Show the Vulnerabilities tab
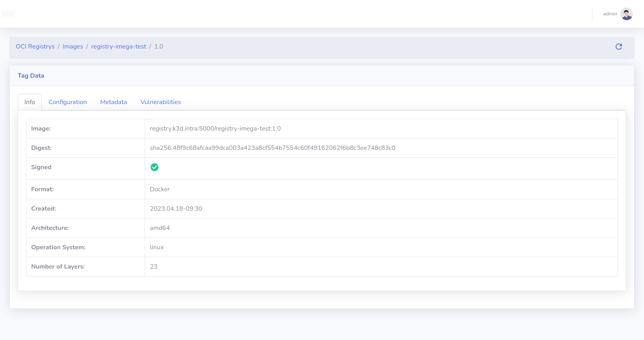 160,102
